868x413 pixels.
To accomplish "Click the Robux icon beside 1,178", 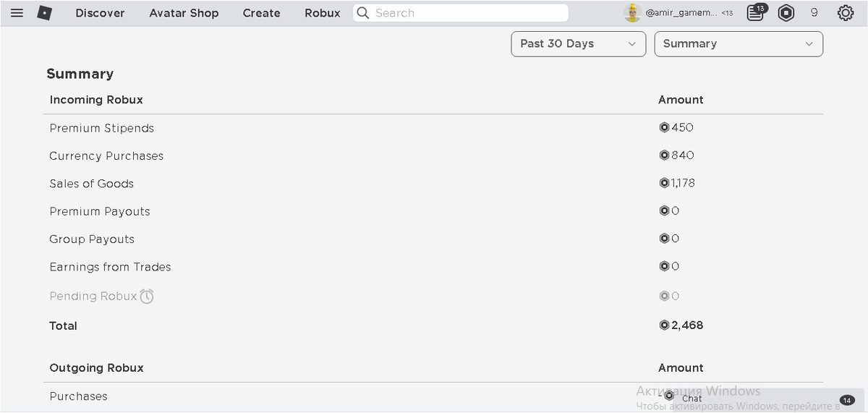I will [x=664, y=183].
